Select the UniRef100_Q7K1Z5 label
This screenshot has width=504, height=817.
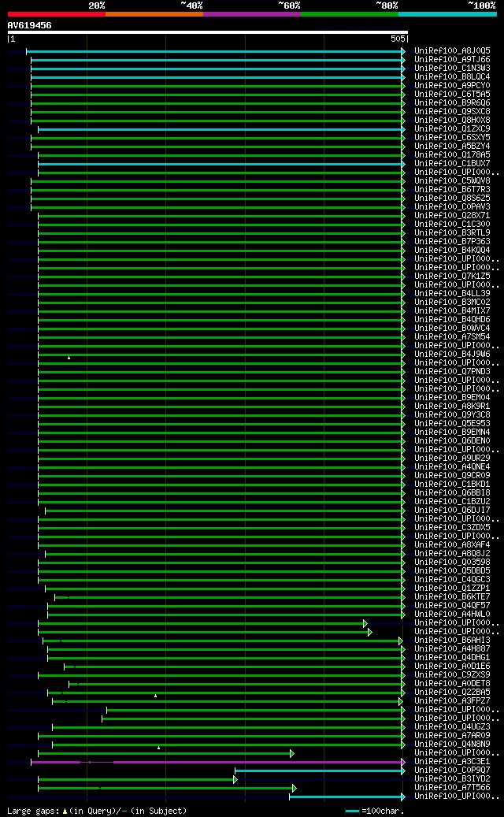(x=452, y=277)
